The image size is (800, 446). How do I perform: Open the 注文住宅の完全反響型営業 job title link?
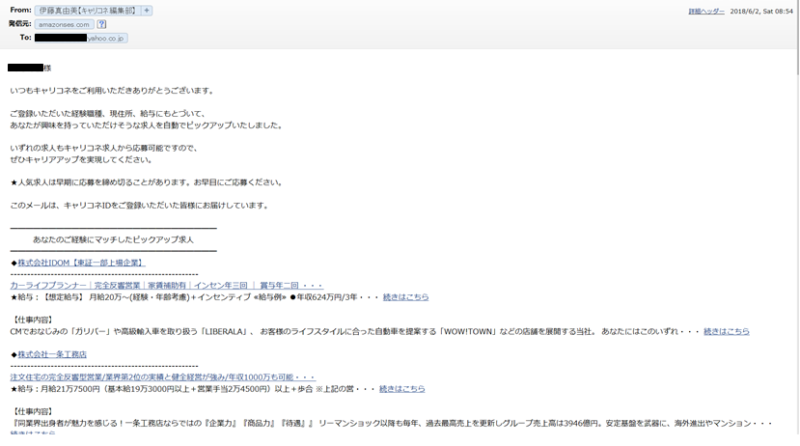(163, 377)
